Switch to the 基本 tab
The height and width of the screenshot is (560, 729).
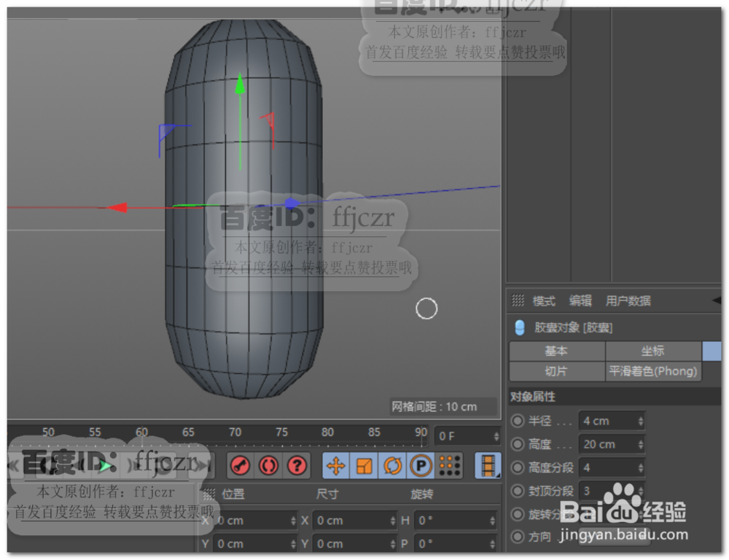point(556,351)
